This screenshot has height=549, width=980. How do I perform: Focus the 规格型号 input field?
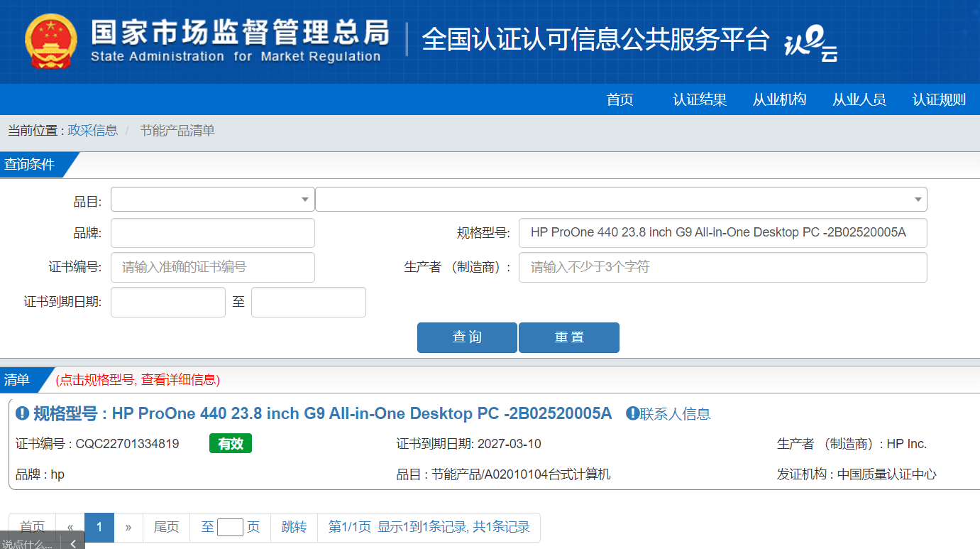point(723,233)
